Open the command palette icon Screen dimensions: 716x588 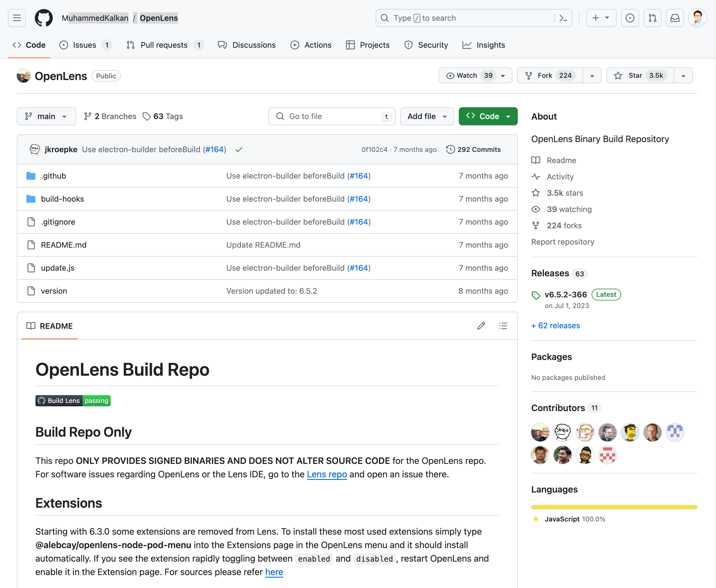[563, 18]
